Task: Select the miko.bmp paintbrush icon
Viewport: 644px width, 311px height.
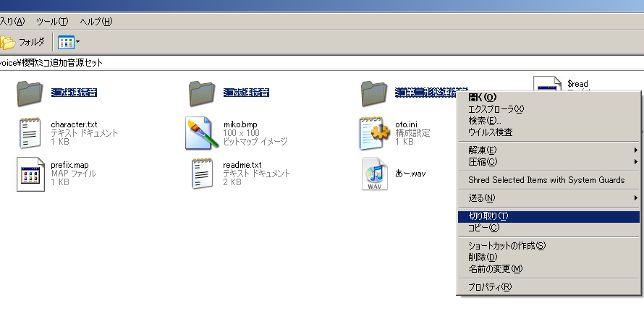Action: coord(201,133)
